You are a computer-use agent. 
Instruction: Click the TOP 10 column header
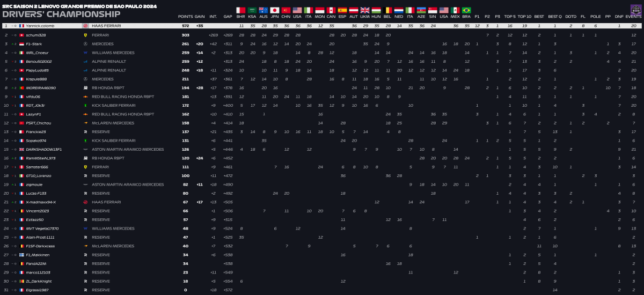coord(524,17)
